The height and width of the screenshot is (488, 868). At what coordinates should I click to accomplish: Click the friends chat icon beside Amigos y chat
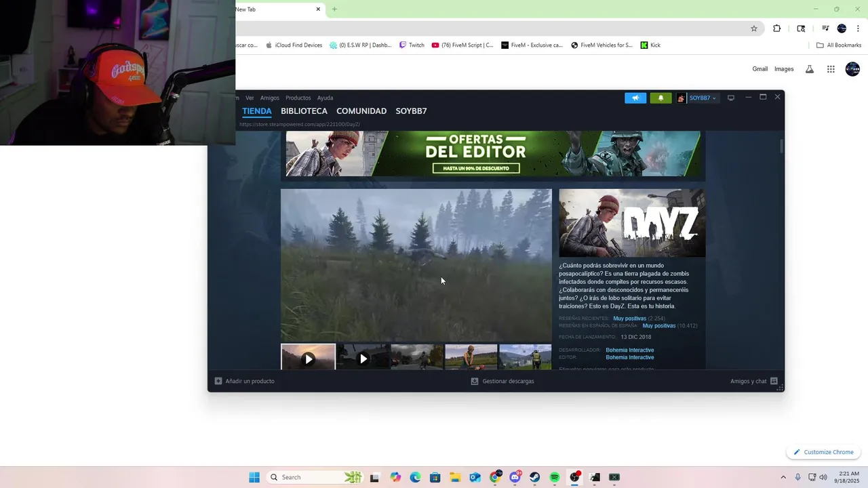[x=774, y=381]
